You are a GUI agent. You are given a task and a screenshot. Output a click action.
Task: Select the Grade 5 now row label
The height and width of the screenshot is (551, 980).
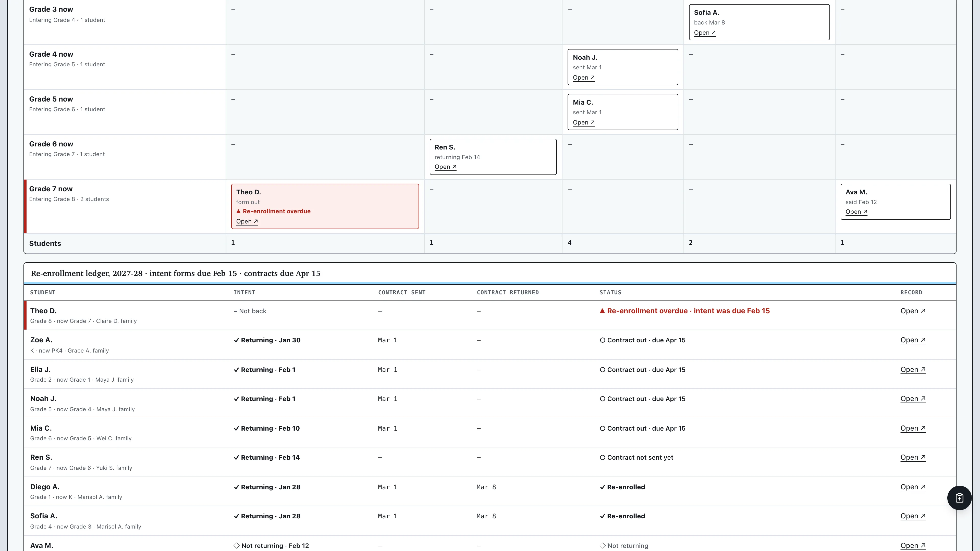pyautogui.click(x=51, y=99)
